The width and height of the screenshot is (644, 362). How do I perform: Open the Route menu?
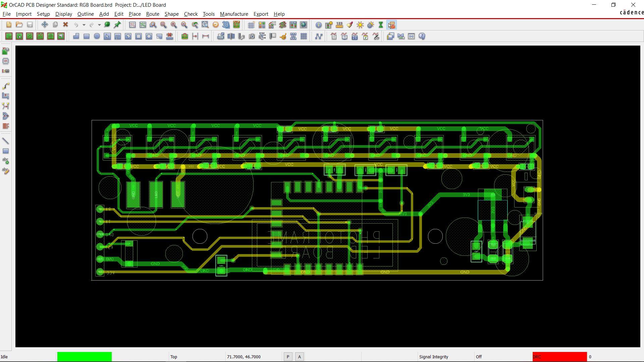152,14
